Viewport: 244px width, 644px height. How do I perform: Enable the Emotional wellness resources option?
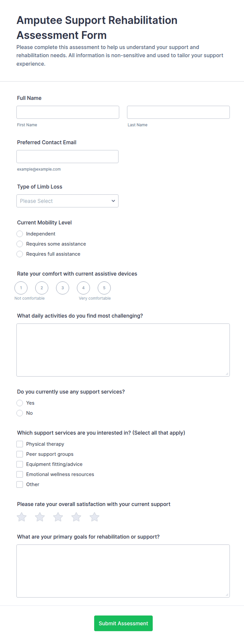tap(20, 474)
